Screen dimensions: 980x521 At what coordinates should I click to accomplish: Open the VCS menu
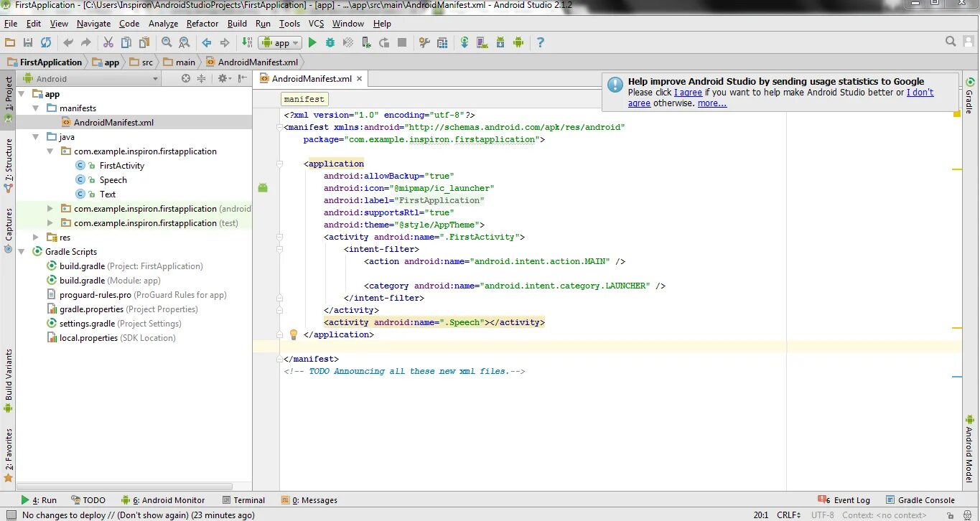coord(317,24)
